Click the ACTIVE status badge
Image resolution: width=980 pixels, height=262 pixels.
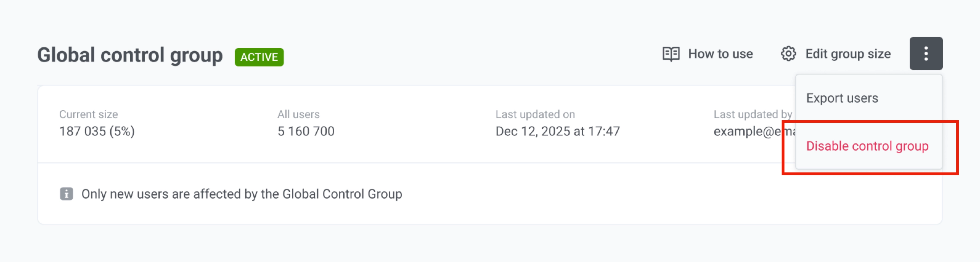pos(259,57)
